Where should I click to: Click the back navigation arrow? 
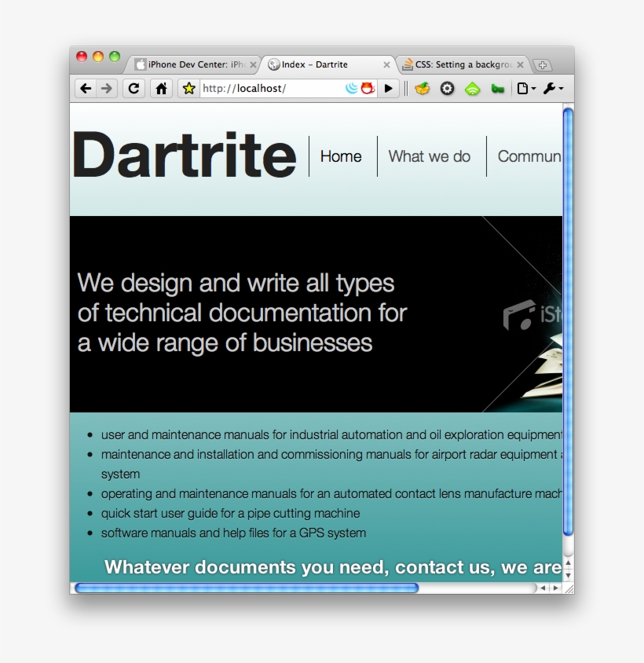click(86, 89)
